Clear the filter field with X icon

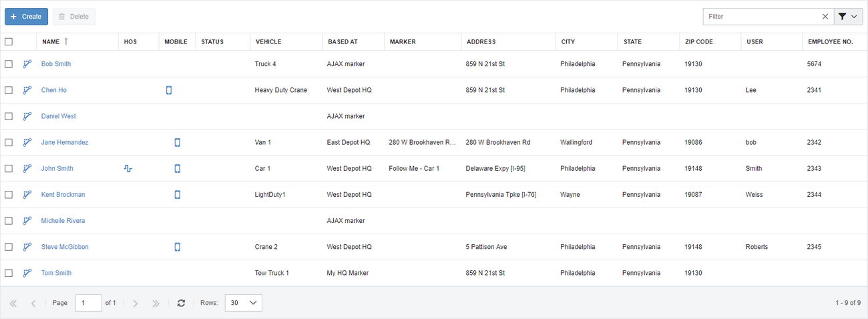(825, 17)
